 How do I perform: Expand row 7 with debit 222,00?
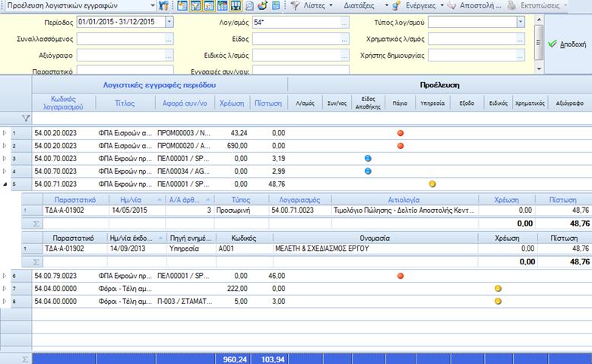point(5,289)
